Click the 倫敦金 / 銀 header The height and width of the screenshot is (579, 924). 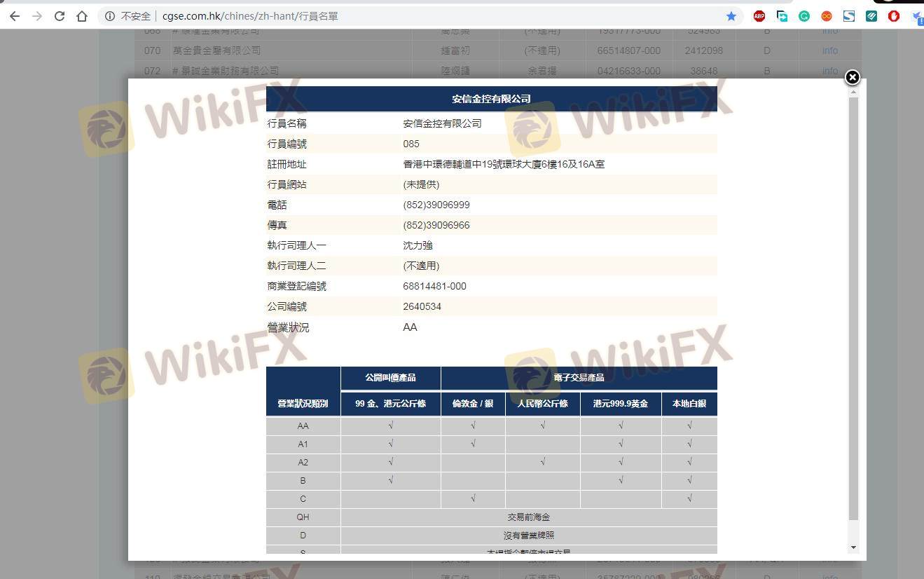(x=473, y=404)
